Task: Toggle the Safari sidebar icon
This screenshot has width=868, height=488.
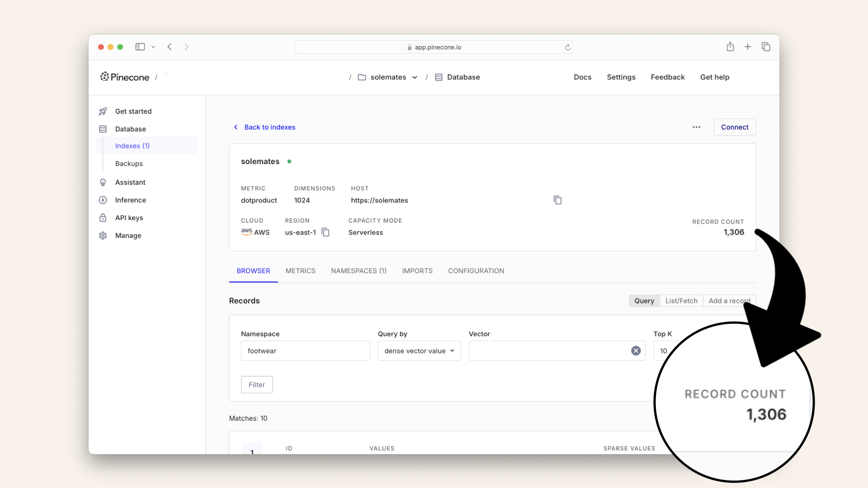Action: point(140,47)
